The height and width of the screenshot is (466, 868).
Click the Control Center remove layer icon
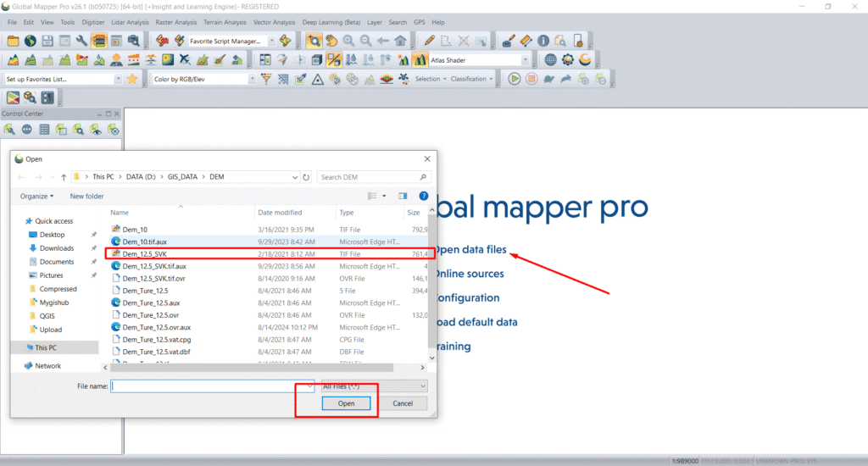click(113, 130)
